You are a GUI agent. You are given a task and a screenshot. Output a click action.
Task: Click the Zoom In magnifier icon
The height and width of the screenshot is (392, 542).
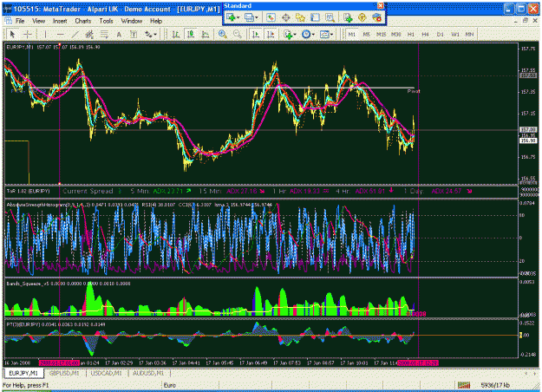[x=223, y=34]
